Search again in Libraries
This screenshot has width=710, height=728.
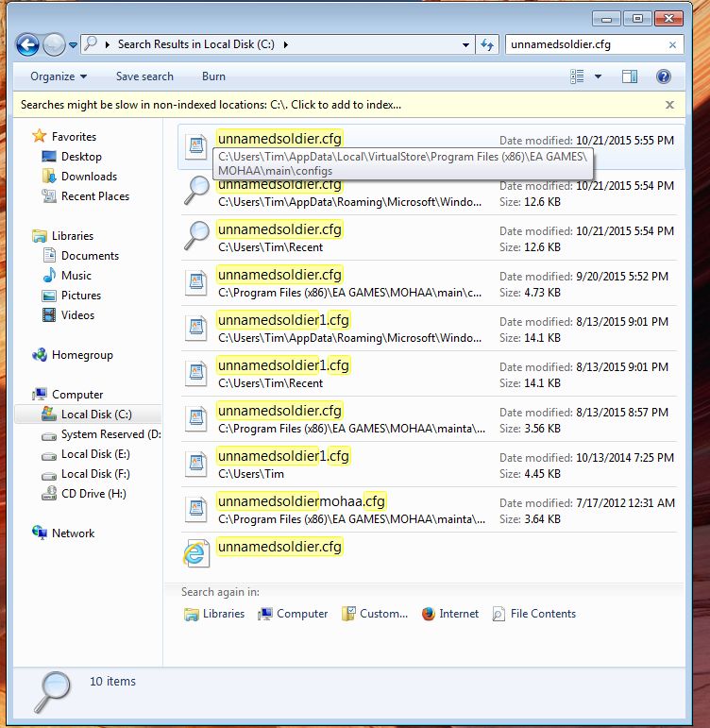tap(214, 614)
